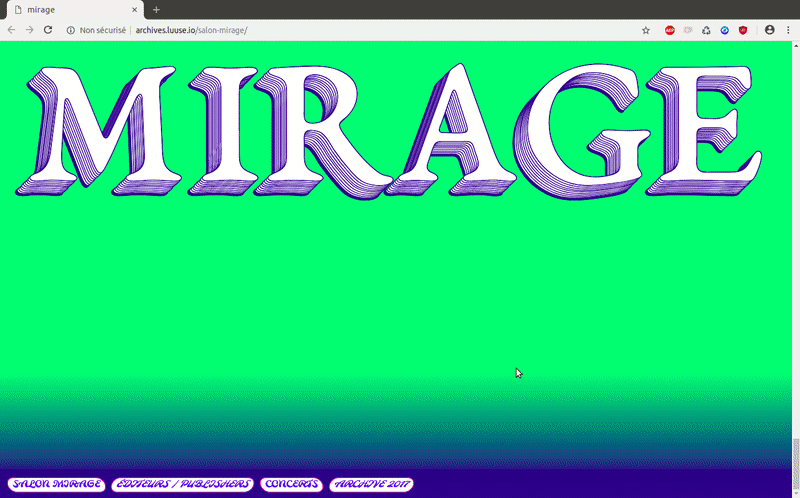Navigate to the Concerts page
This screenshot has width=800, height=498.
click(x=291, y=484)
